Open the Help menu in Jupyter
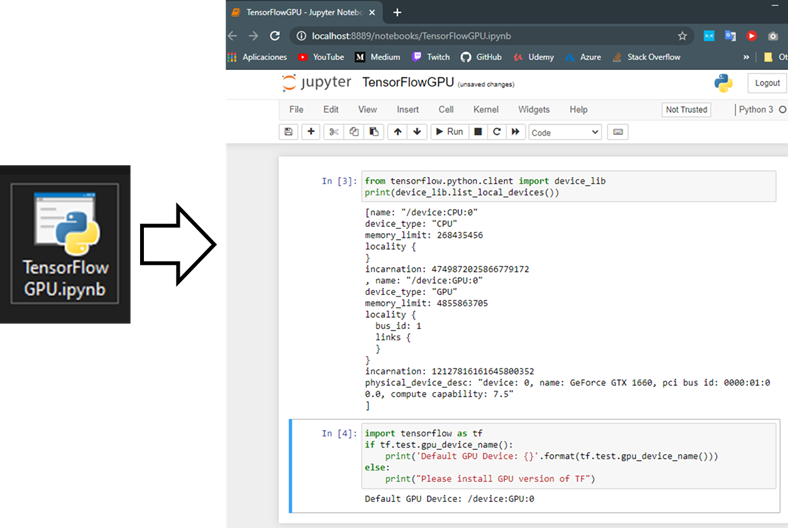The height and width of the screenshot is (528, 788). pos(578,110)
